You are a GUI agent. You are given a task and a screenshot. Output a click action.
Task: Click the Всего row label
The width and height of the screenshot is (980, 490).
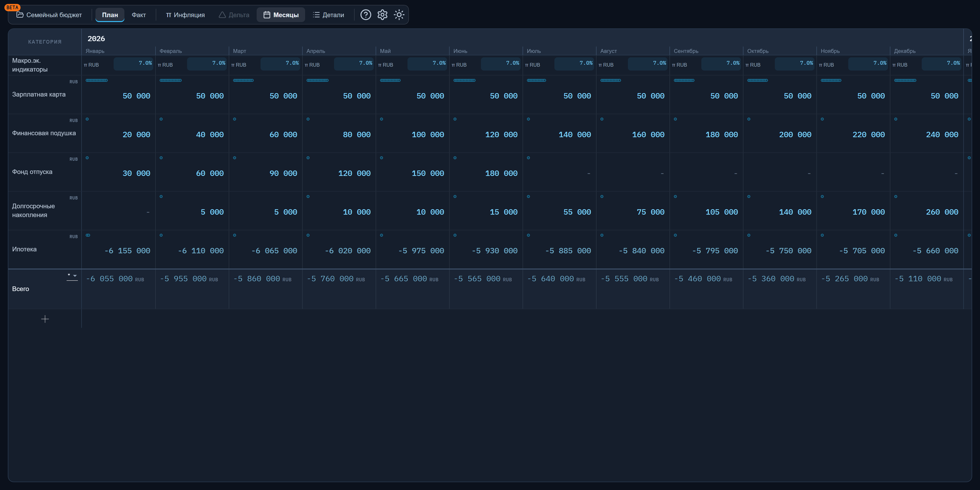point(21,289)
